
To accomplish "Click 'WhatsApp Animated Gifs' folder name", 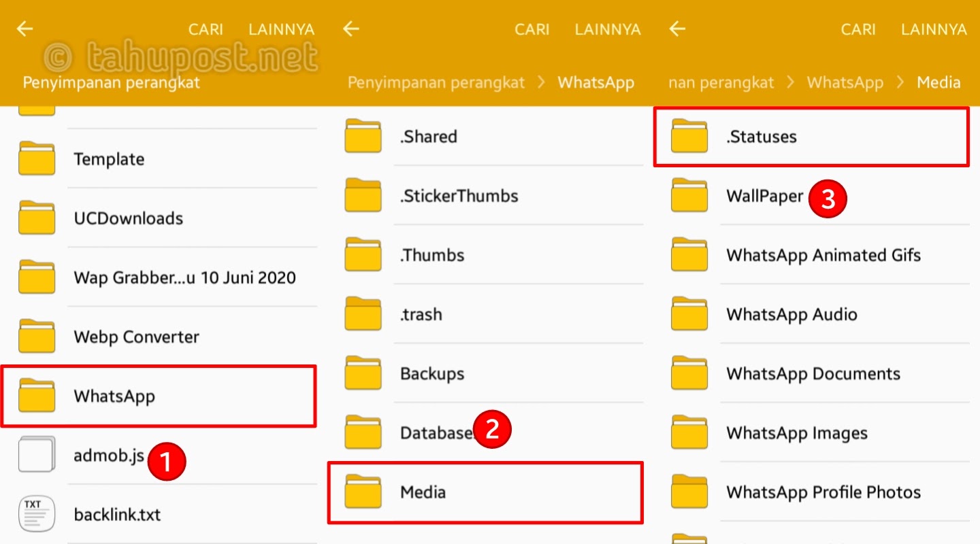I will [x=823, y=255].
